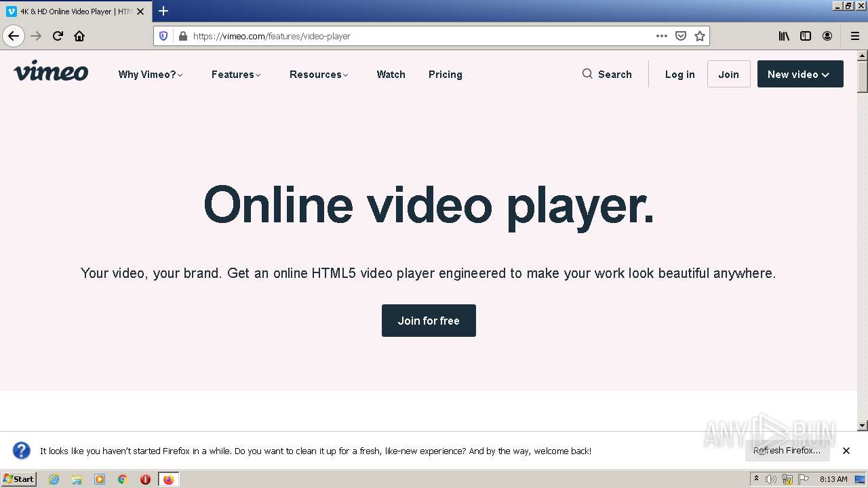Show sidebars icon in toolbar
The width and height of the screenshot is (868, 488).
[806, 36]
